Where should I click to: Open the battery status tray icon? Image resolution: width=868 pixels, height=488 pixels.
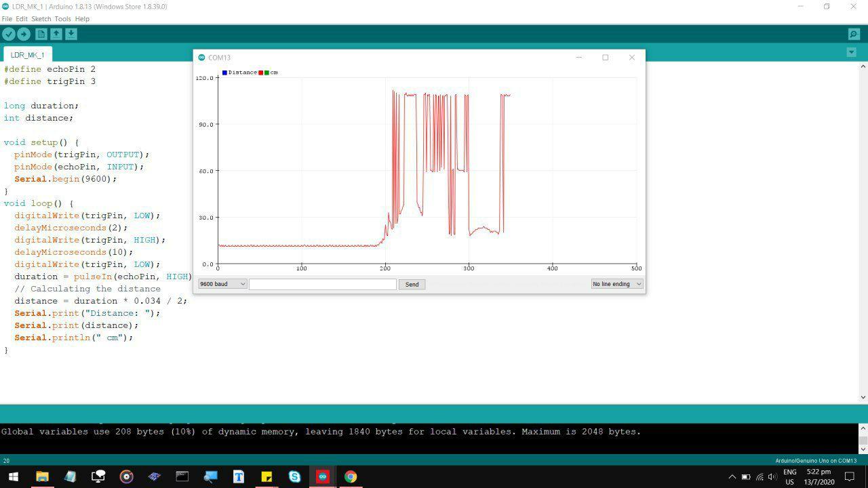coord(746,477)
